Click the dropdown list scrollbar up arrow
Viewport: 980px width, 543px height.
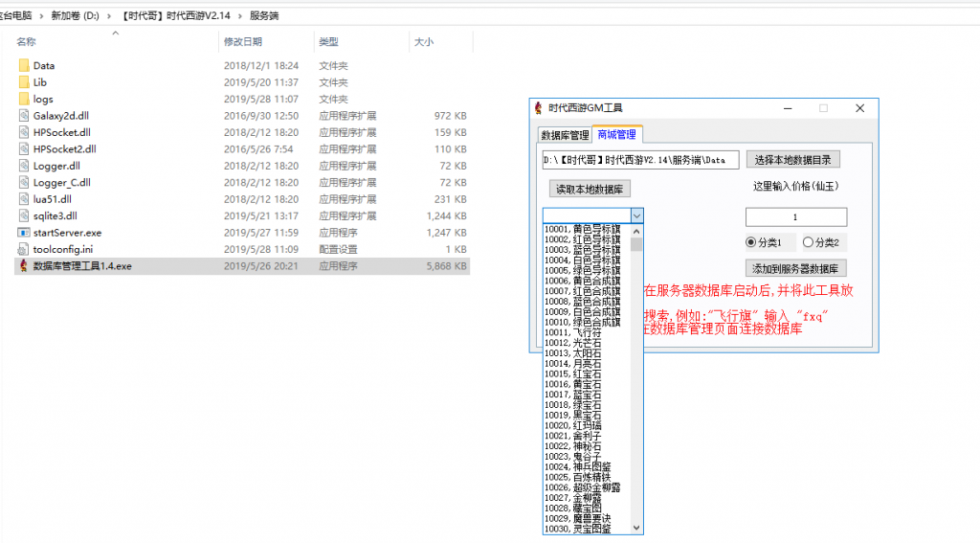(x=637, y=231)
